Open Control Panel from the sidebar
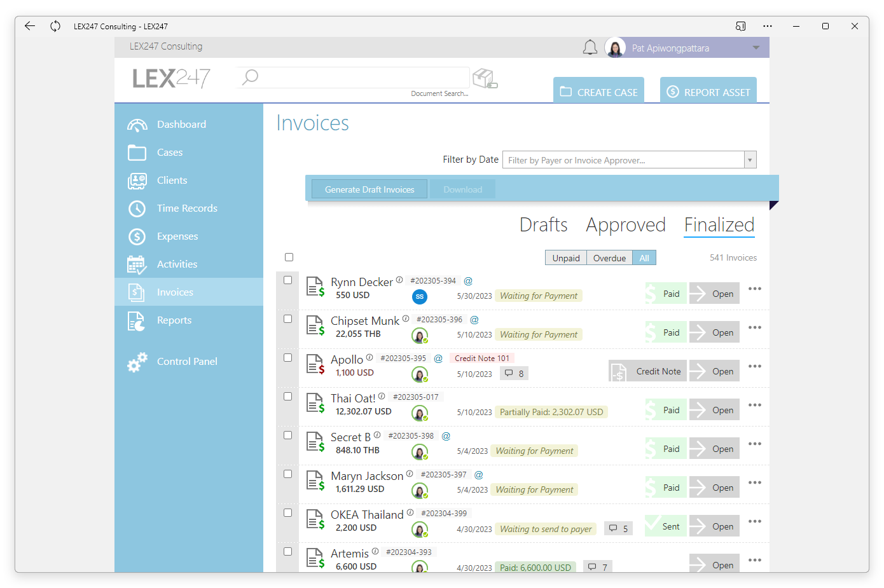 pos(189,362)
